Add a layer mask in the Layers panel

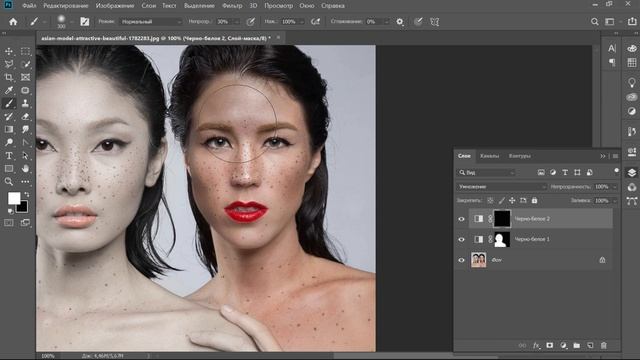pos(550,345)
